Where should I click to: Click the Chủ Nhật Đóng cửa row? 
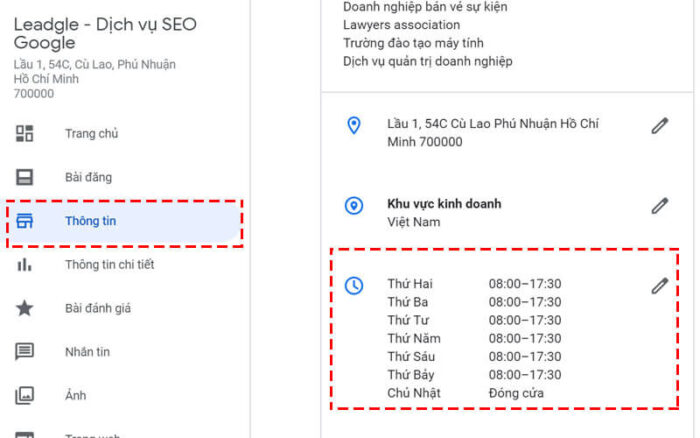click(x=465, y=393)
